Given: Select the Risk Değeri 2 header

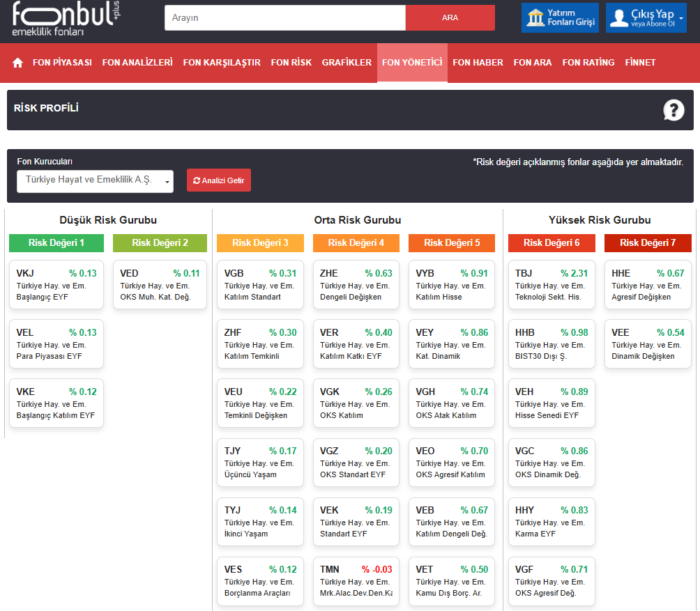Looking at the screenshot, I should pos(160,243).
